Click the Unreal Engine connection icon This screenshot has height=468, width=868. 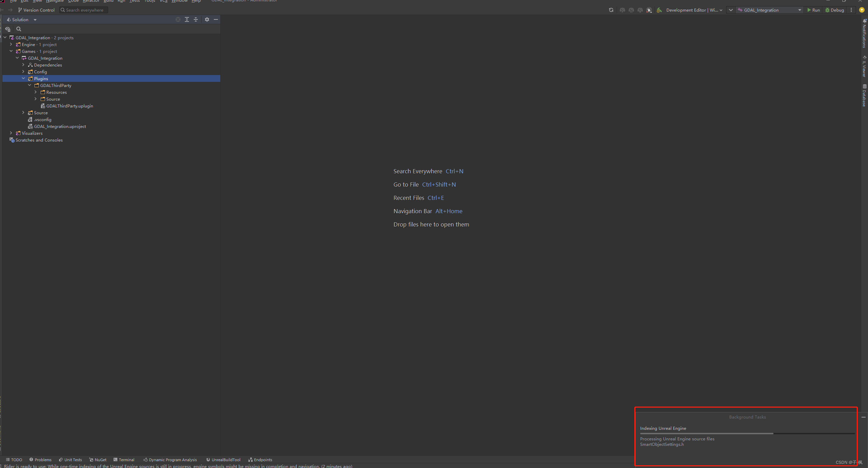(x=649, y=10)
